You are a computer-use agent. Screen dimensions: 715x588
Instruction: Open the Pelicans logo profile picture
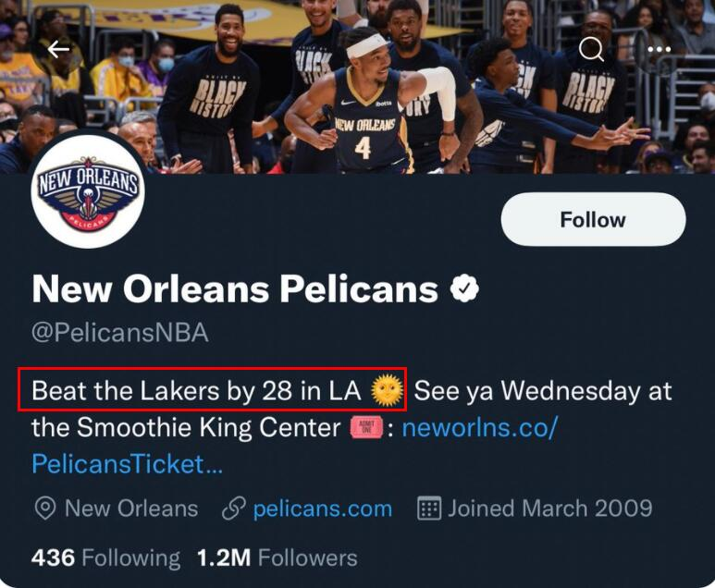tap(88, 191)
